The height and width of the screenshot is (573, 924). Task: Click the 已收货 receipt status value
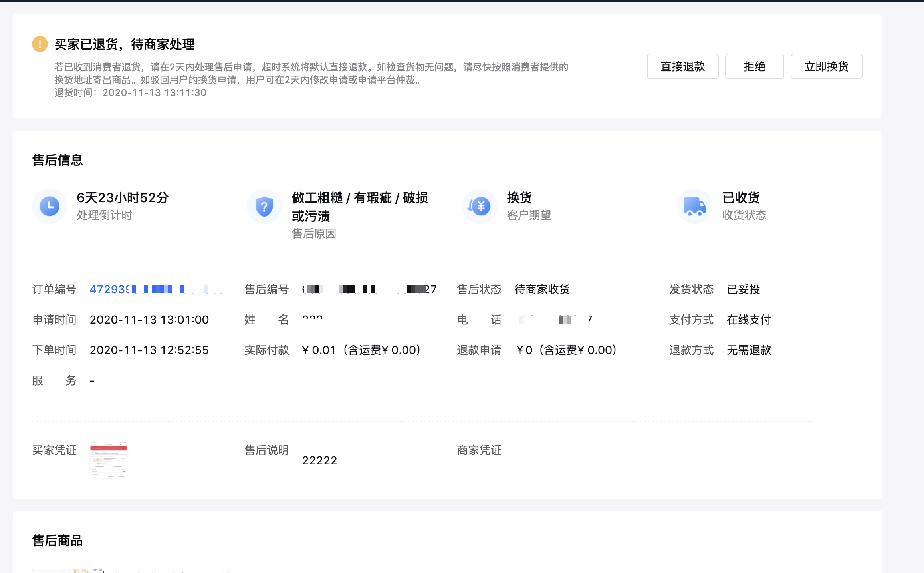coord(741,198)
